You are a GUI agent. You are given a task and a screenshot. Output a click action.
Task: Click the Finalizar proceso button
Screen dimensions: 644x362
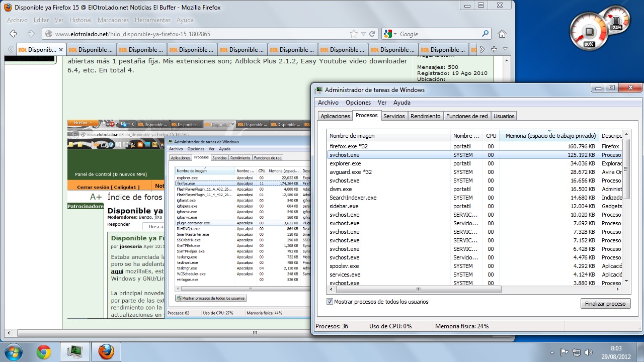click(x=605, y=304)
